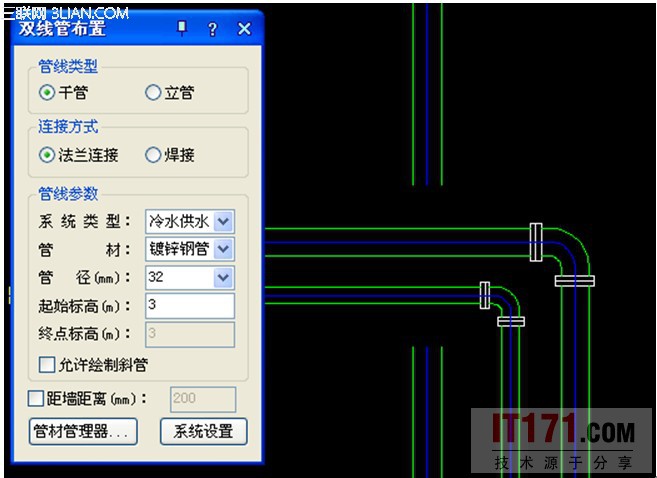
Task: Open help via the question mark icon
Action: pos(212,29)
